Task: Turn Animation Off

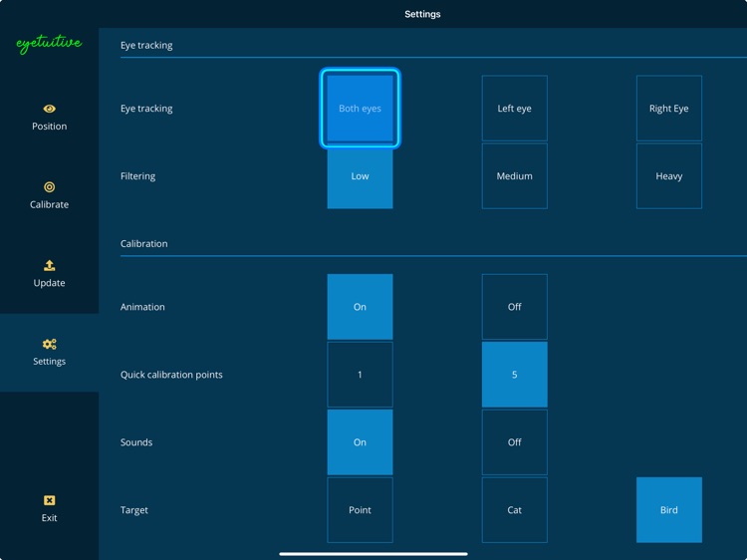Action: click(x=515, y=307)
